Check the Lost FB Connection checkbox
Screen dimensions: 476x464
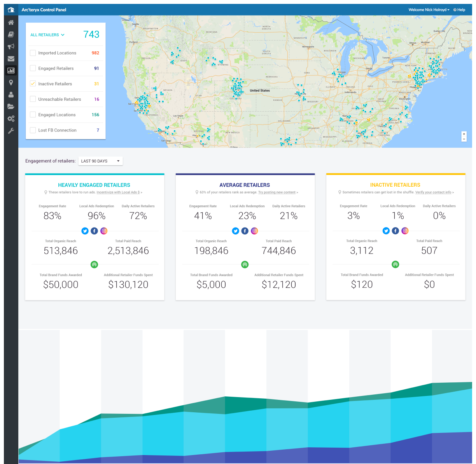tap(33, 130)
